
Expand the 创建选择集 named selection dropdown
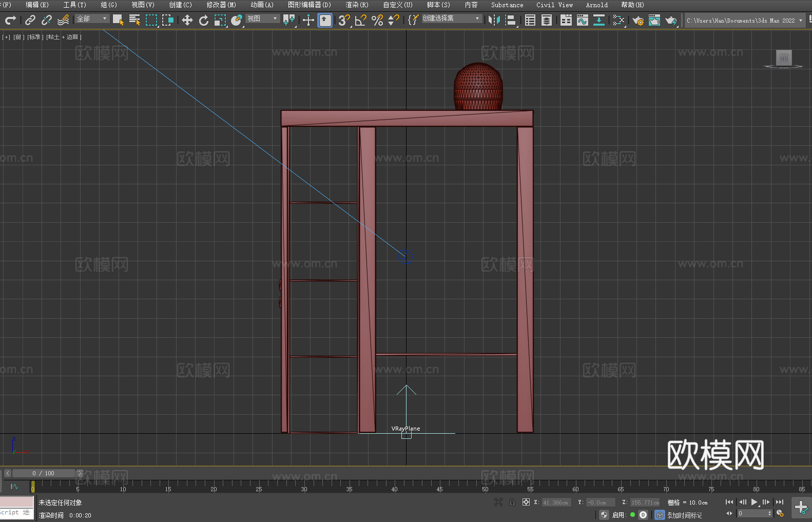tap(452, 18)
